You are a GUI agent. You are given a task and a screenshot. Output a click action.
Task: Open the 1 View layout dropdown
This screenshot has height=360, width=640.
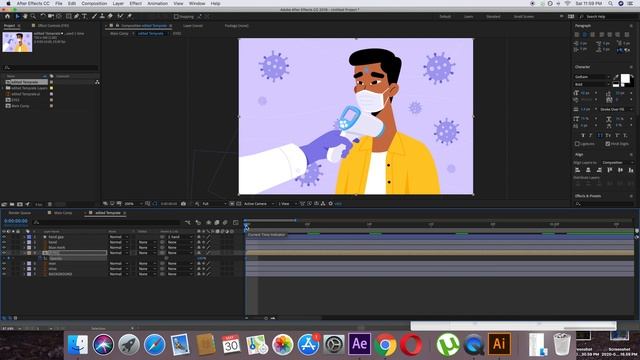pos(287,203)
